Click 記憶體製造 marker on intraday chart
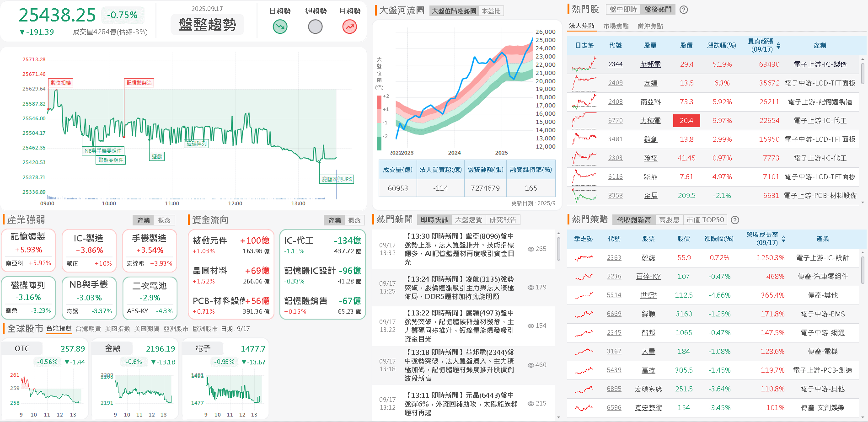 [x=139, y=83]
